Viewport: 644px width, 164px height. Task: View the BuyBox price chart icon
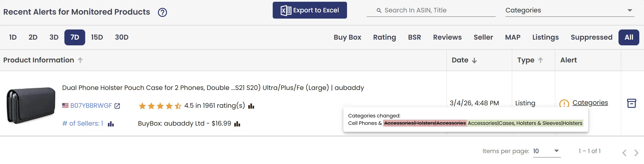(x=237, y=124)
